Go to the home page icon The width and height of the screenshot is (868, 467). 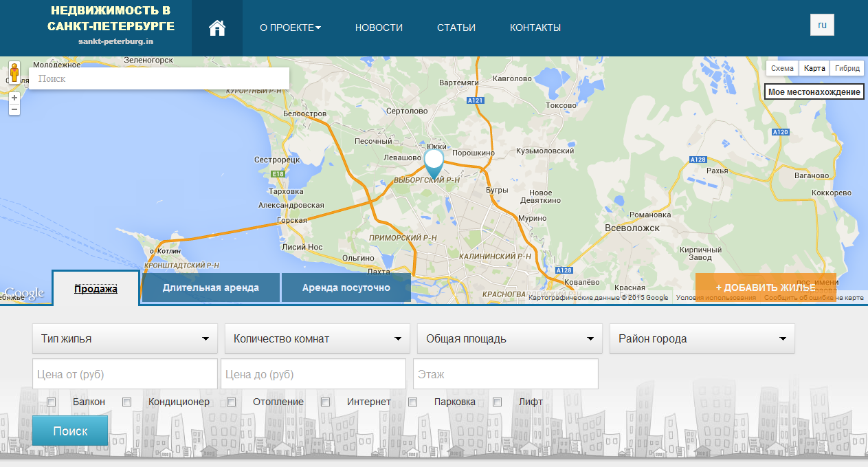[x=217, y=28]
